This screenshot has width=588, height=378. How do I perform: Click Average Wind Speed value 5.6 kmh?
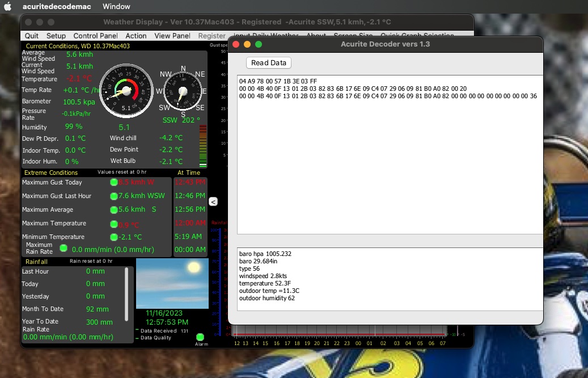click(x=79, y=54)
